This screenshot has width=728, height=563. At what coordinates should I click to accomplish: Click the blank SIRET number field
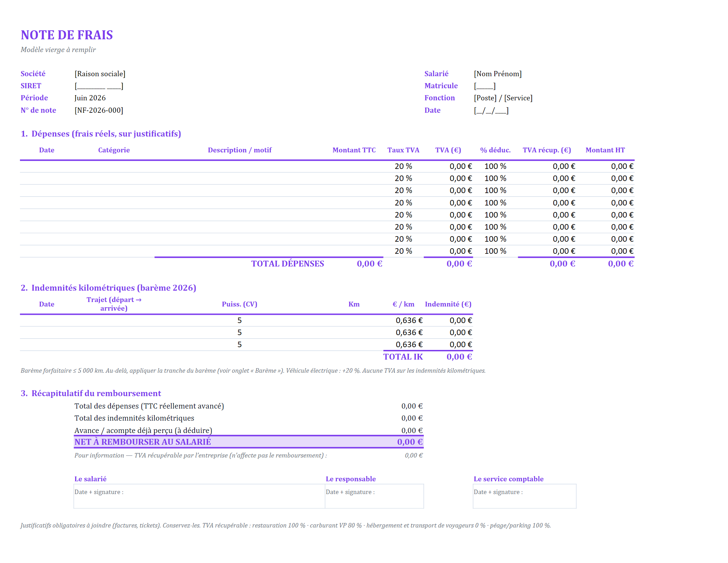99,86
